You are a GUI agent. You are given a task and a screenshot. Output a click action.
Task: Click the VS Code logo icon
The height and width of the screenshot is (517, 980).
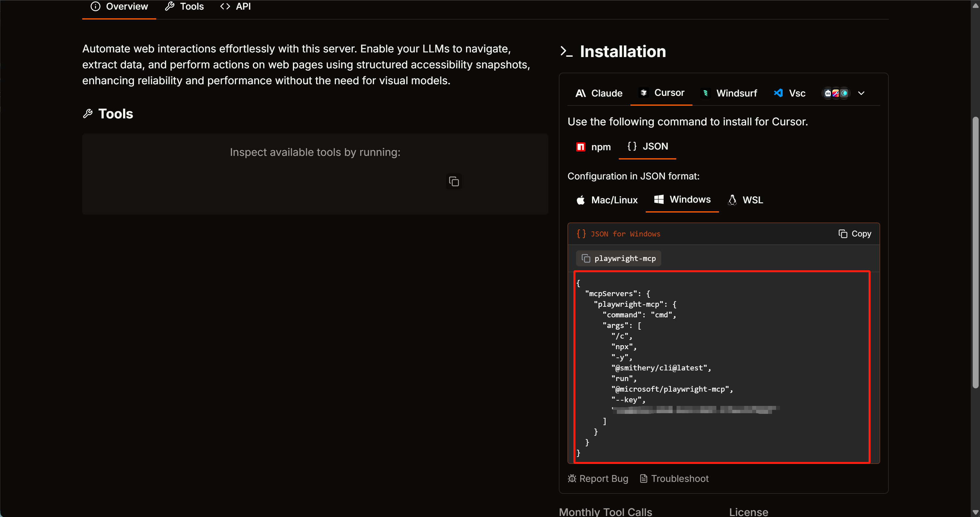tap(778, 93)
